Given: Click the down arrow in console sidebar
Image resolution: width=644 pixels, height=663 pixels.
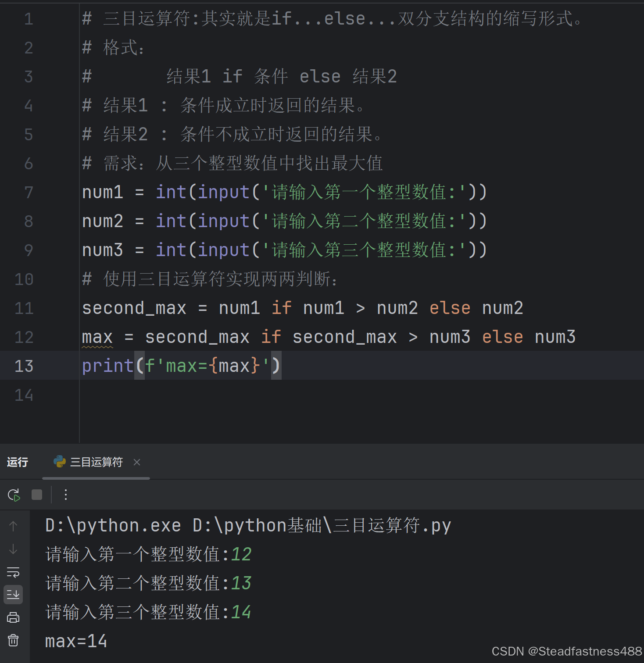Looking at the screenshot, I should pos(13,549).
